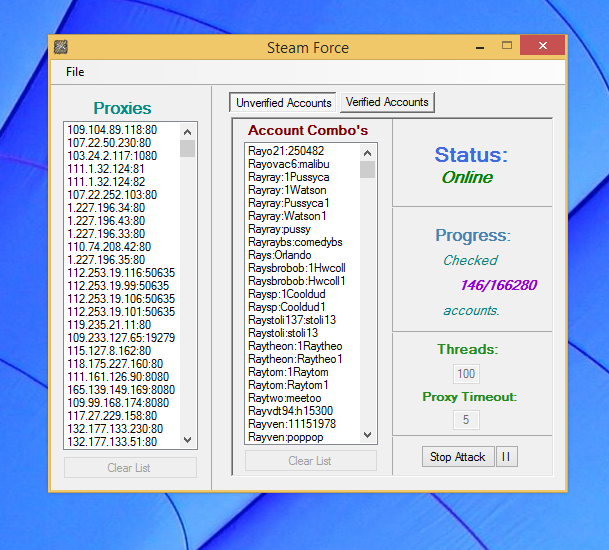The image size is (609, 550).
Task: Click the down arrow of Account Combo's scrollbar
Action: pos(367,435)
